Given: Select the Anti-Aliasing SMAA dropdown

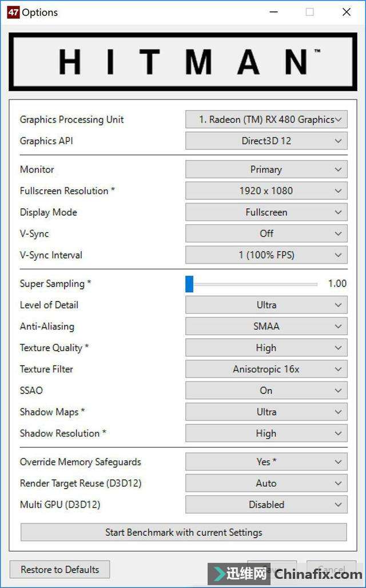Looking at the screenshot, I should [x=266, y=326].
